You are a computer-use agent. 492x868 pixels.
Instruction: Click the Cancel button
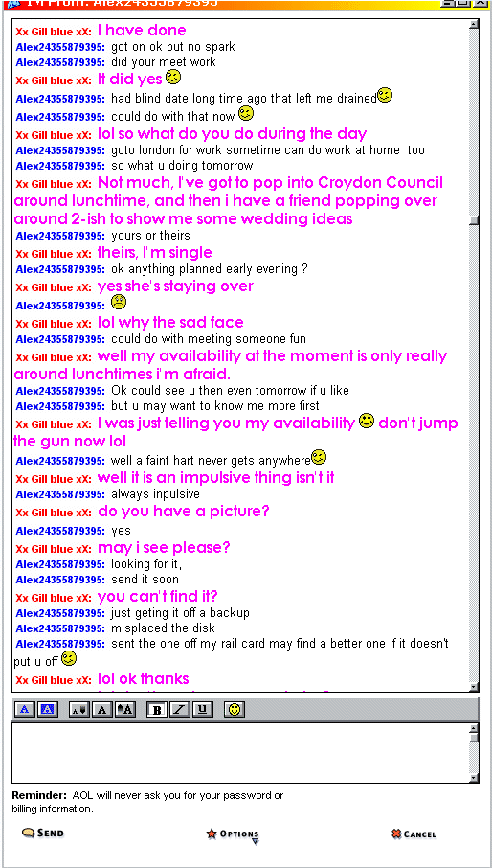click(414, 834)
